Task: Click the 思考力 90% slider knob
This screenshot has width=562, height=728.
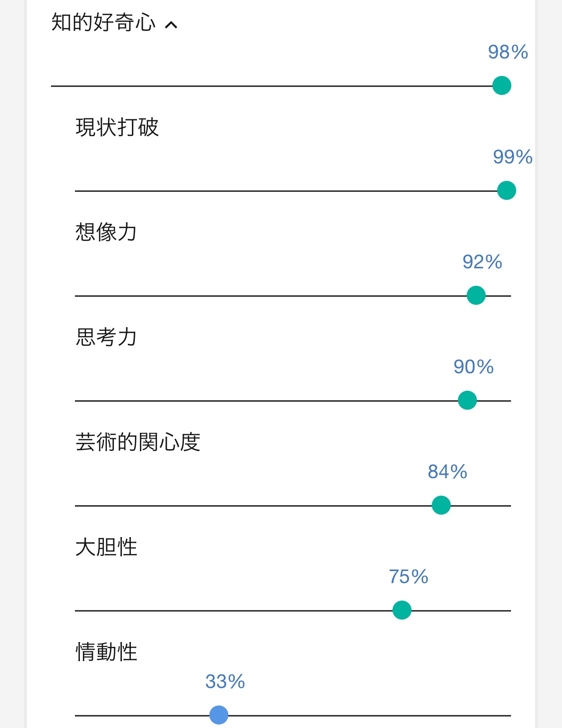Action: tap(467, 400)
